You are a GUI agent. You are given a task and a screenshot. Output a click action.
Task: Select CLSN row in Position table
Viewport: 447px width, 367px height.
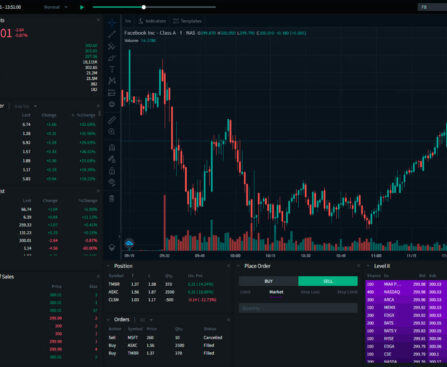168,300
